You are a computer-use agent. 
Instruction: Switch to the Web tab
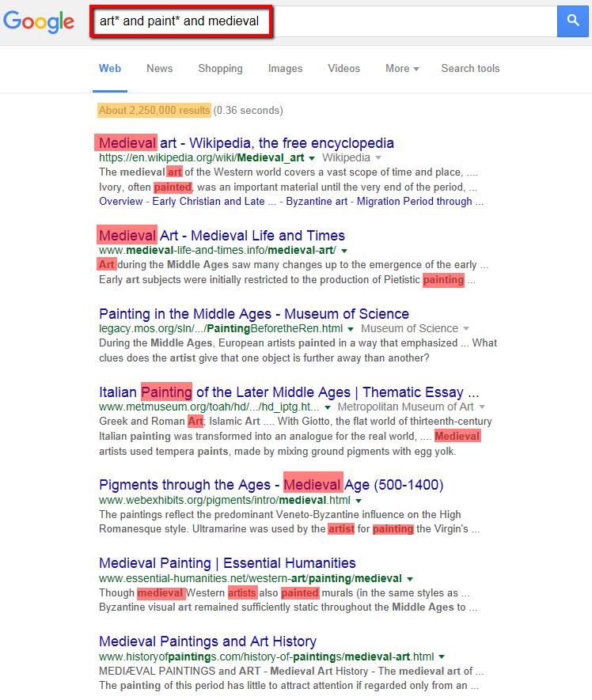[x=110, y=68]
